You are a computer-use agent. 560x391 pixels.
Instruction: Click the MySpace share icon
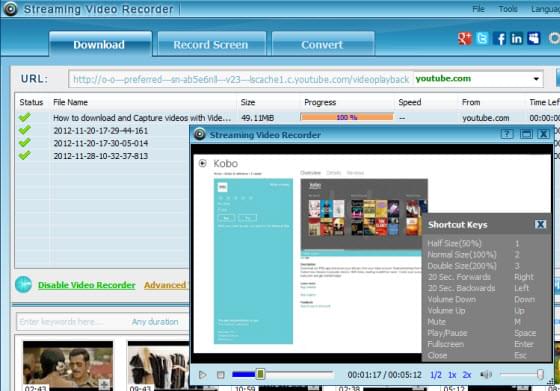(534, 38)
